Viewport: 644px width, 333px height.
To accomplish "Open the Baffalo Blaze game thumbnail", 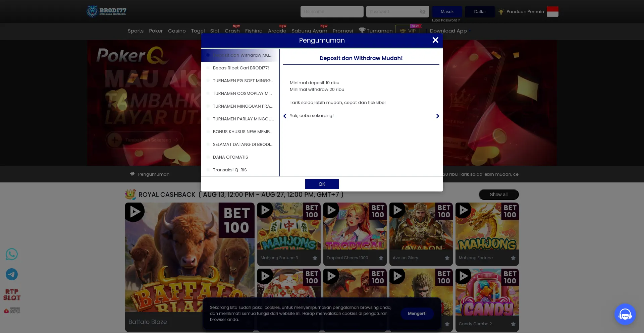I will coord(190,257).
